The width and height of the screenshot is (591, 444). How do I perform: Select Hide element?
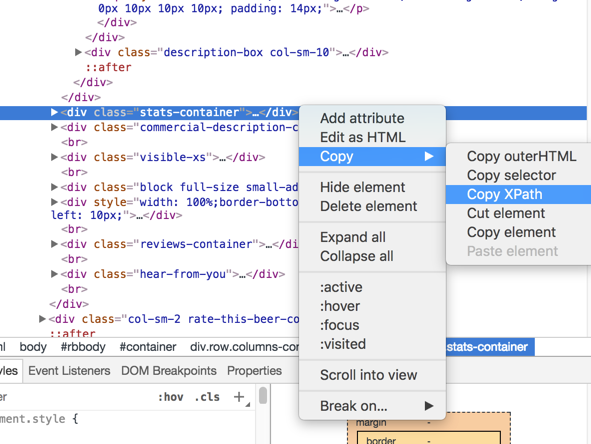372,187
